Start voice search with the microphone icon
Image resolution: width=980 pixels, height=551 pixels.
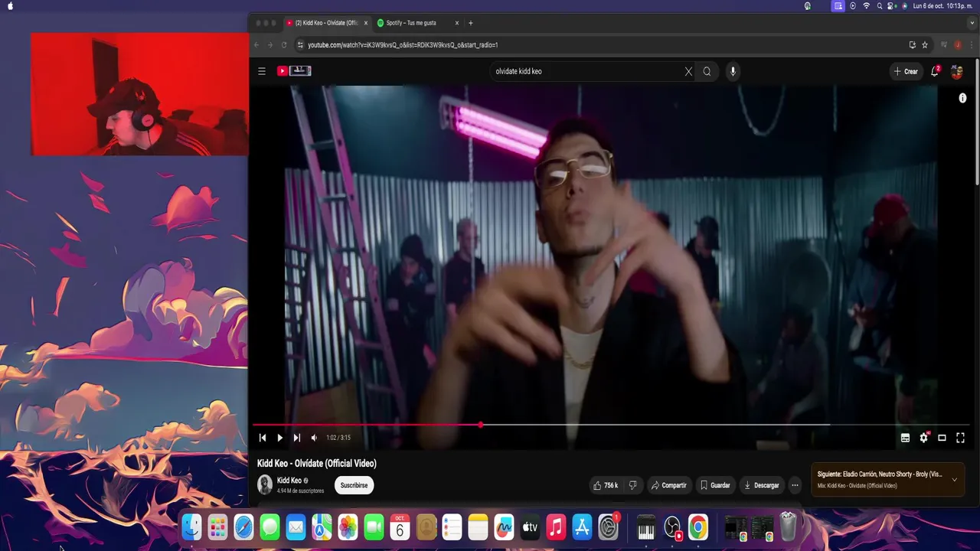pyautogui.click(x=733, y=71)
